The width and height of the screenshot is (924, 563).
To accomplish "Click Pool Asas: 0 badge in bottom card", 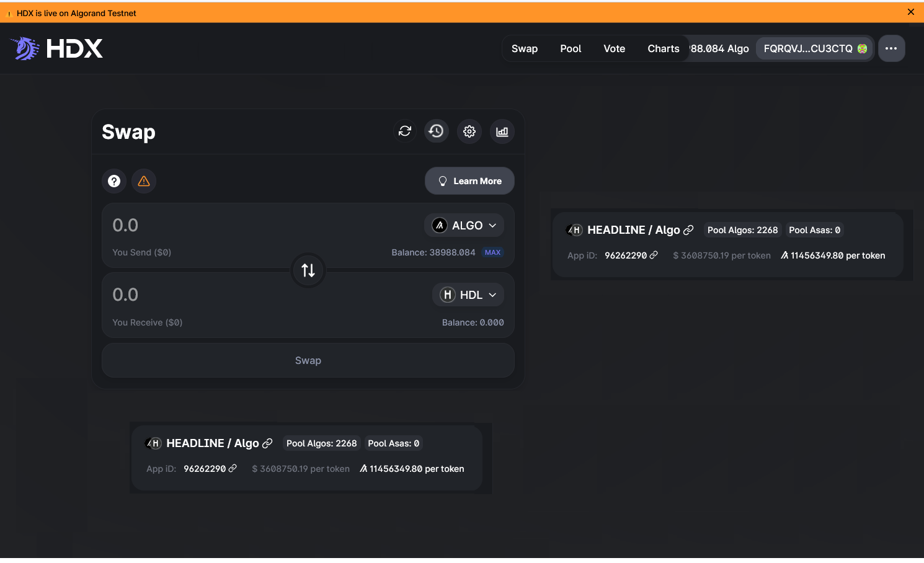I will [394, 443].
